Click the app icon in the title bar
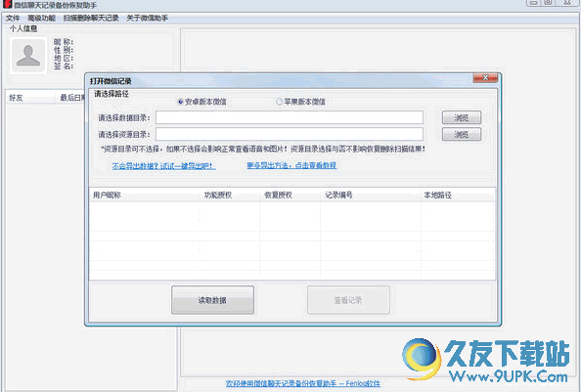 point(8,5)
